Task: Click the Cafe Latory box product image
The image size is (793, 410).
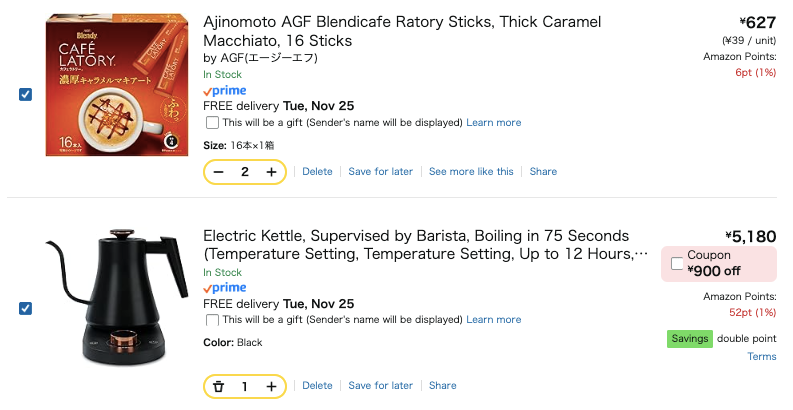Action: (x=118, y=87)
